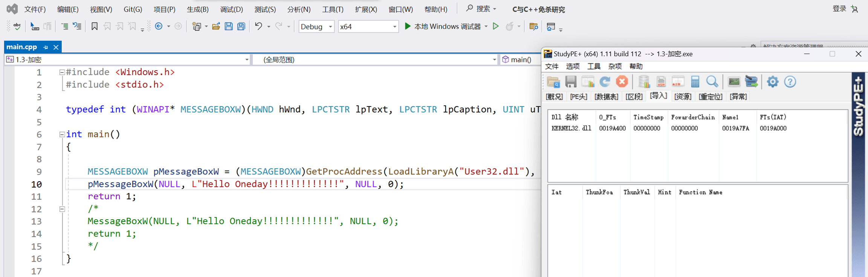Image resolution: width=868 pixels, height=277 pixels.
Task: Collapse the comment block at line 12
Action: [62, 209]
